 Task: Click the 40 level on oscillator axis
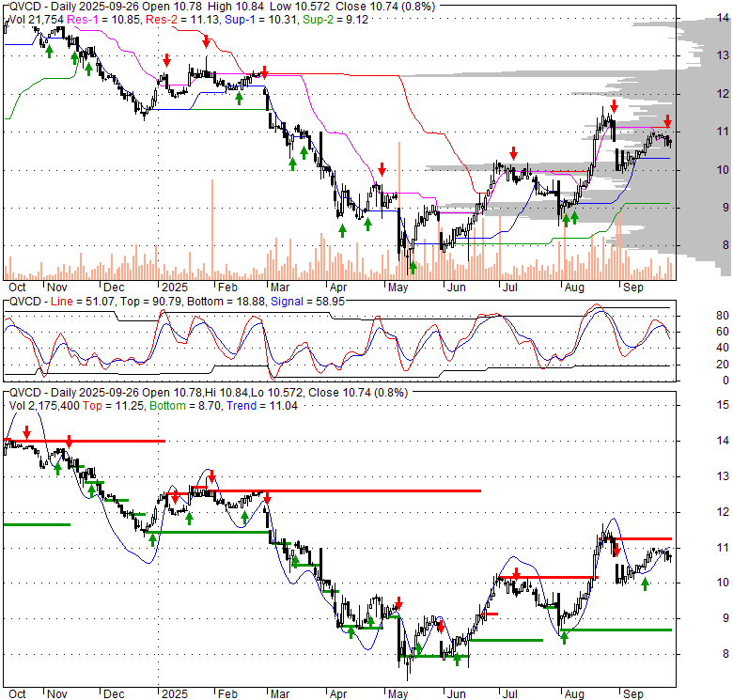723,348
